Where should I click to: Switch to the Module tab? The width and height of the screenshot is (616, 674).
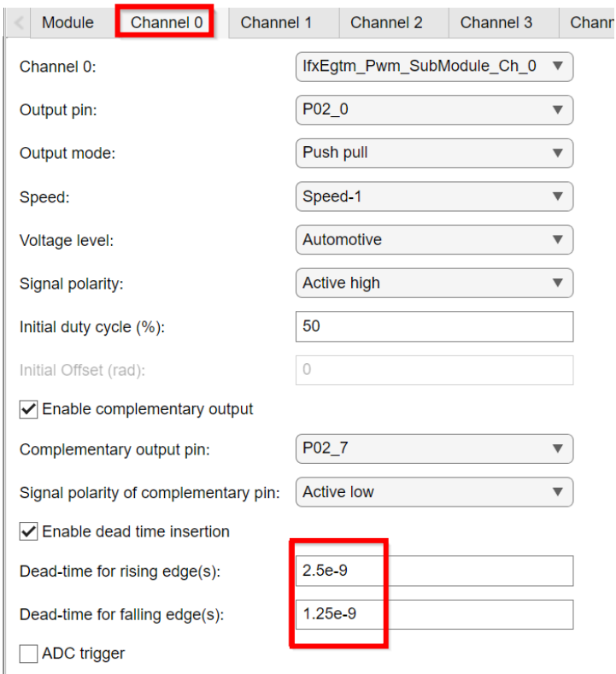(x=67, y=22)
